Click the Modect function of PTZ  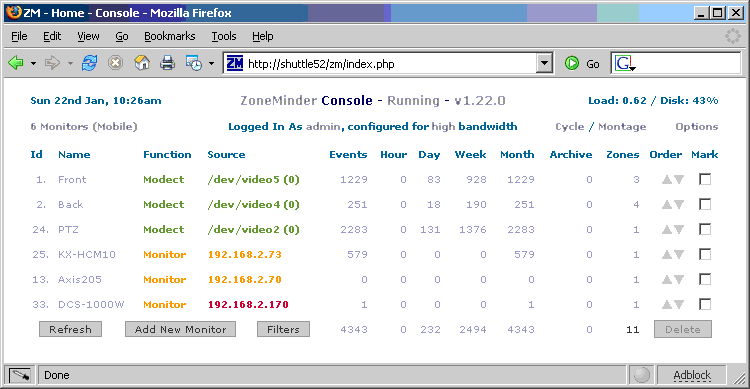coord(164,230)
